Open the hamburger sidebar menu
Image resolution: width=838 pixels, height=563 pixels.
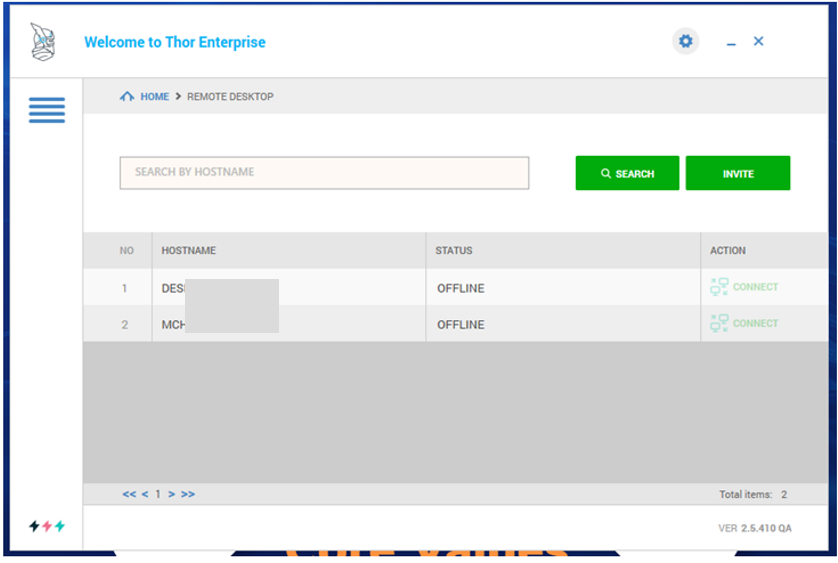pyautogui.click(x=47, y=110)
